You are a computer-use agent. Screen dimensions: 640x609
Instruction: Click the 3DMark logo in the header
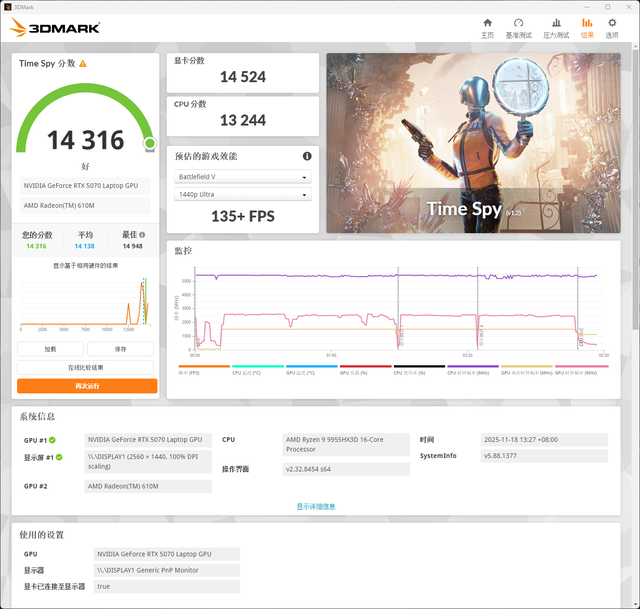click(x=55, y=27)
